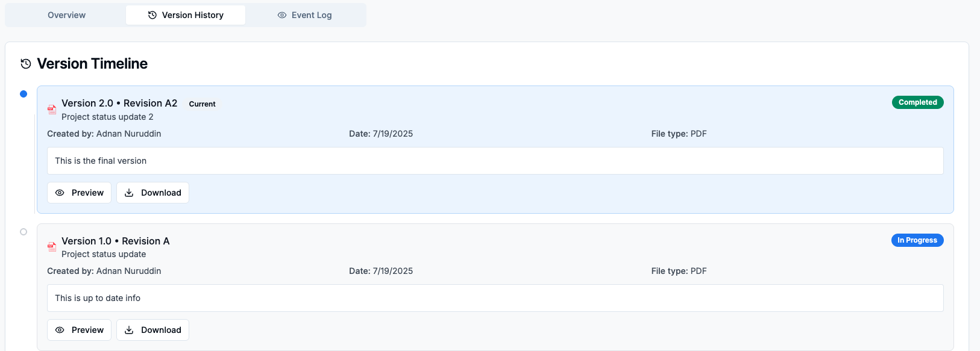Select the hollow timeline dot for Version 1.0
Image resolution: width=980 pixels, height=351 pixels.
(x=24, y=232)
